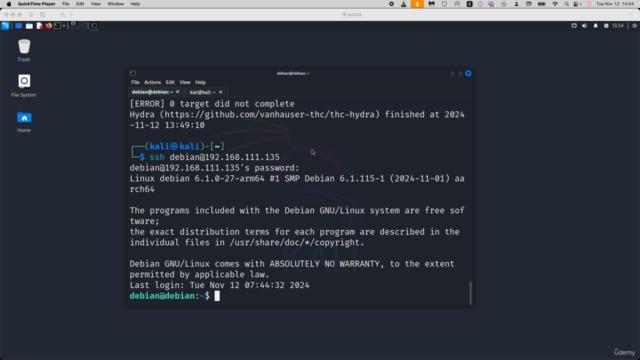Select the debian@debian terminal tab
This screenshot has width=640, height=360.
152,92
